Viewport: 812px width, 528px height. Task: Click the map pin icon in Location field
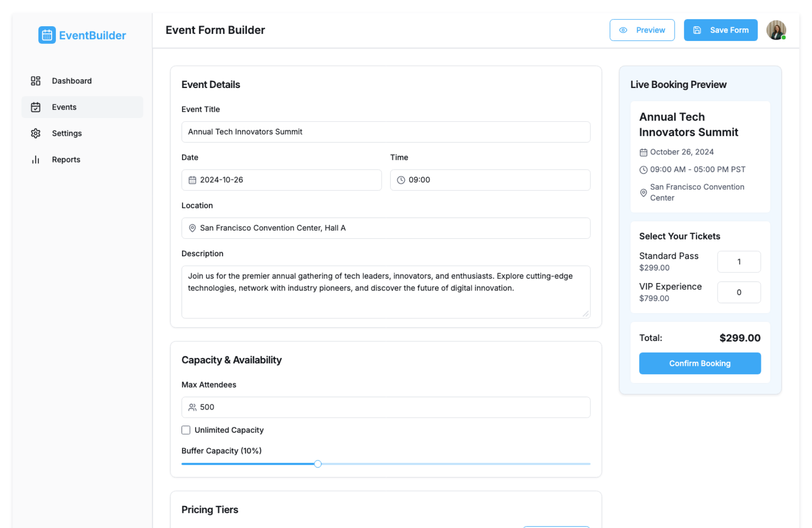click(192, 228)
